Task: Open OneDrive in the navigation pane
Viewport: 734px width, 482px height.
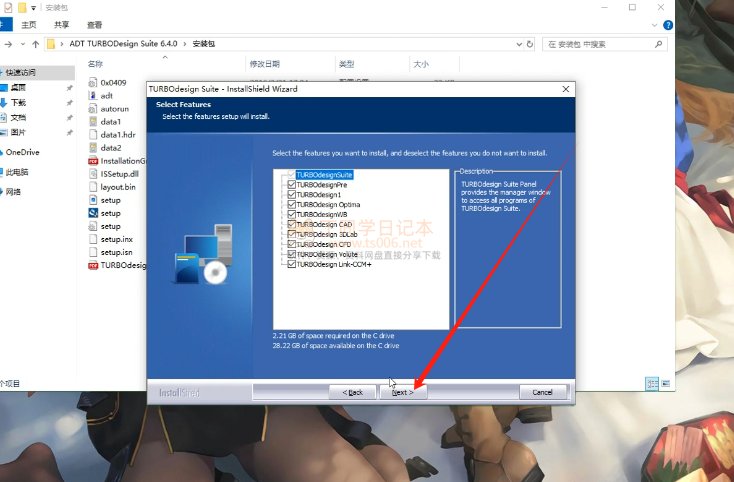Action: click(x=22, y=152)
